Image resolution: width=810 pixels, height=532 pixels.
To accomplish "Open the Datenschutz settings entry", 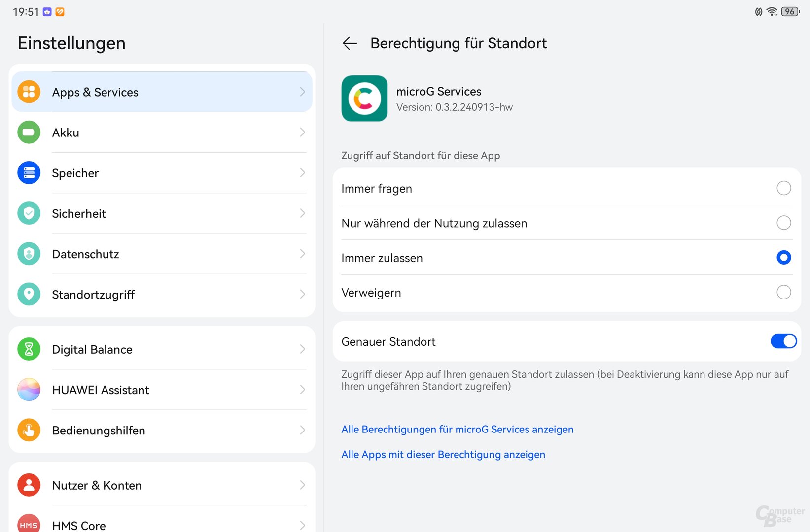I will (x=162, y=254).
